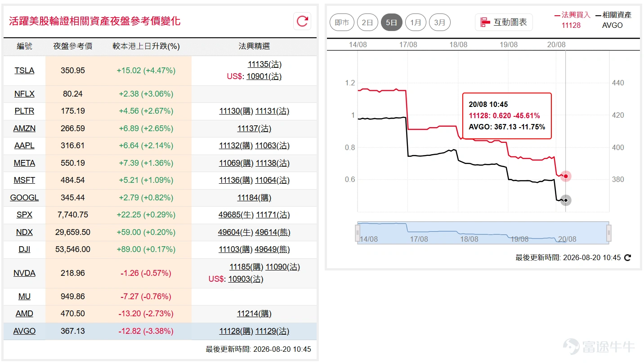Viewport: 644px width, 363px height.
Task: Open PLTR call warrant 11130(購)
Action: 236,111
